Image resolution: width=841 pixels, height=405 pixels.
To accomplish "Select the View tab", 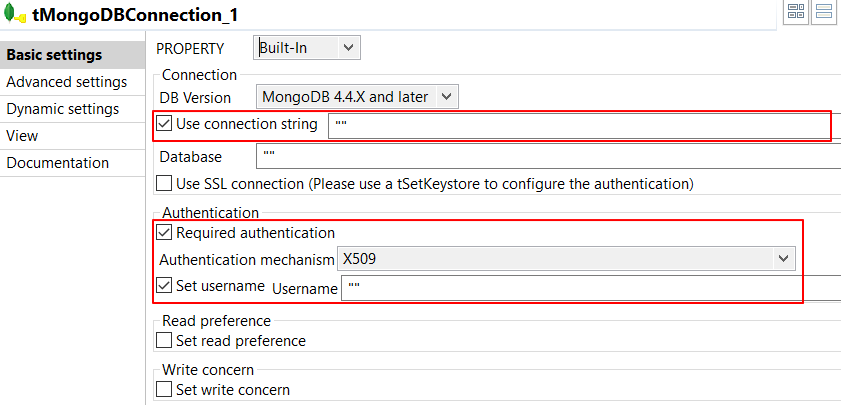I will tap(22, 136).
